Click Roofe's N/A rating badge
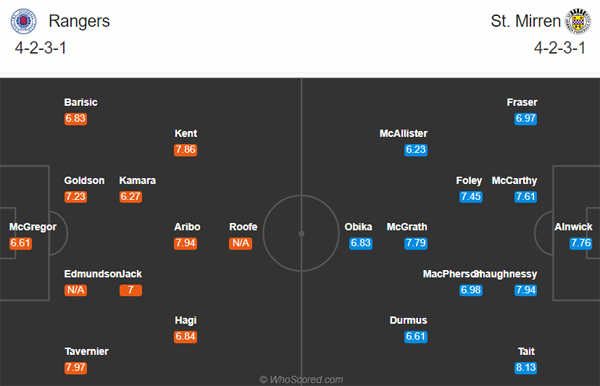The width and height of the screenshot is (600, 386). [241, 243]
